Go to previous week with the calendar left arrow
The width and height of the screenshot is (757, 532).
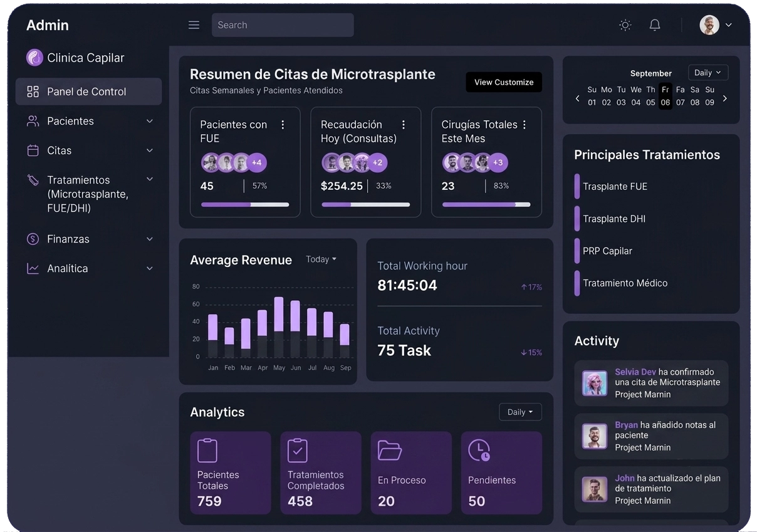point(578,98)
